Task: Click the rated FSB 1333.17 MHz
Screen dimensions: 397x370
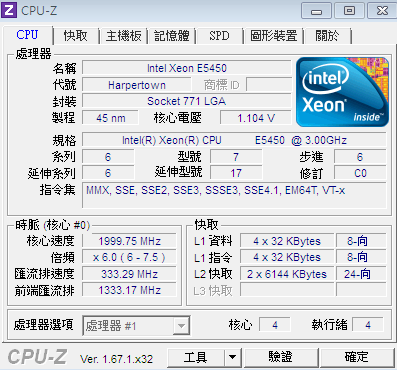Action: tap(129, 290)
